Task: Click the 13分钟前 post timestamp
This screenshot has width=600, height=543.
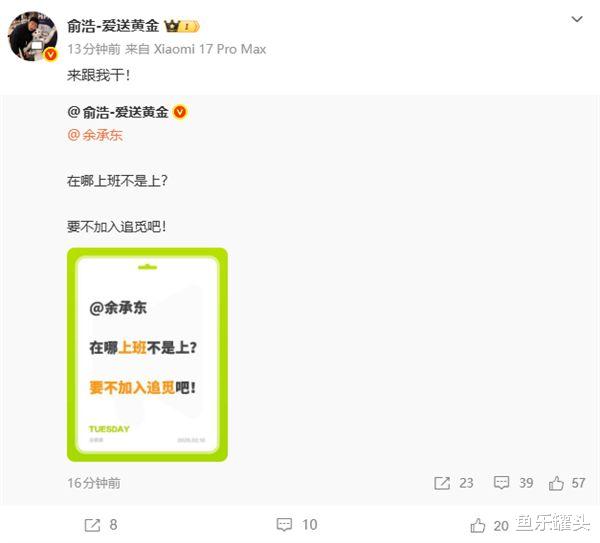Action: point(94,49)
